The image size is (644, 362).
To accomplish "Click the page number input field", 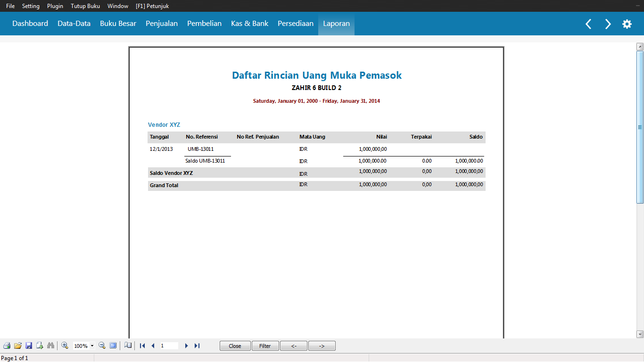I will (x=169, y=346).
